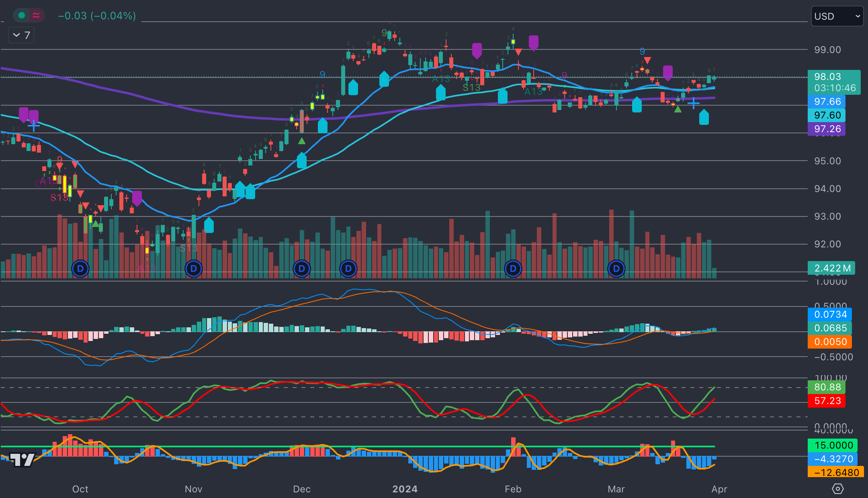Click the dividend D marker above Feb

tap(513, 269)
